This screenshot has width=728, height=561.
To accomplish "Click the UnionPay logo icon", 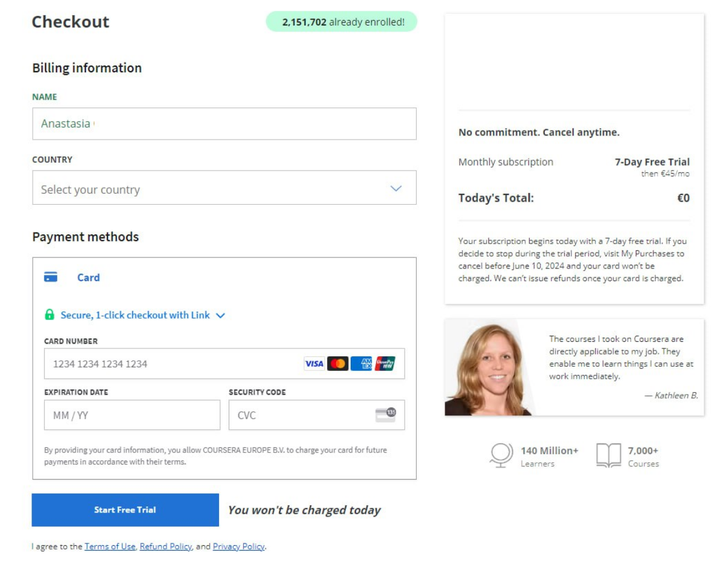I will [385, 364].
